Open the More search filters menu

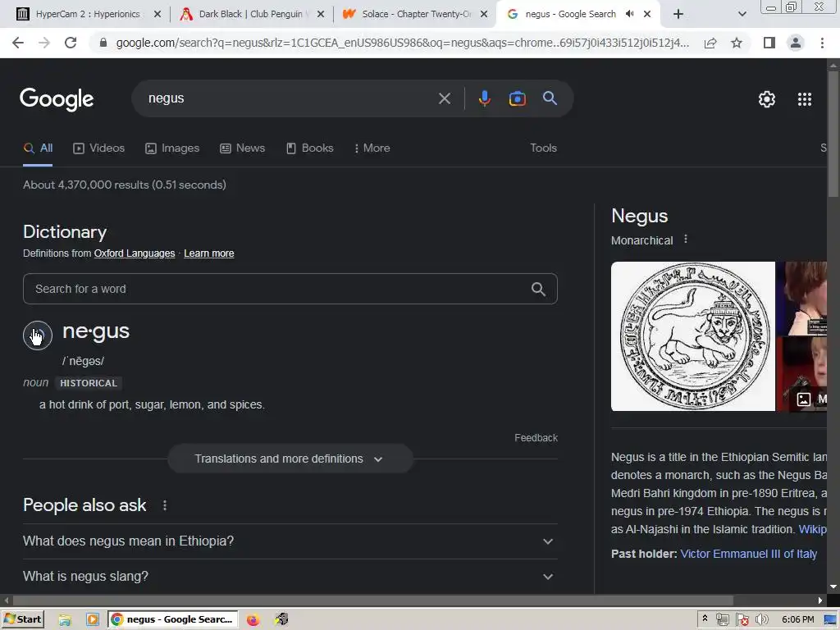coord(372,148)
